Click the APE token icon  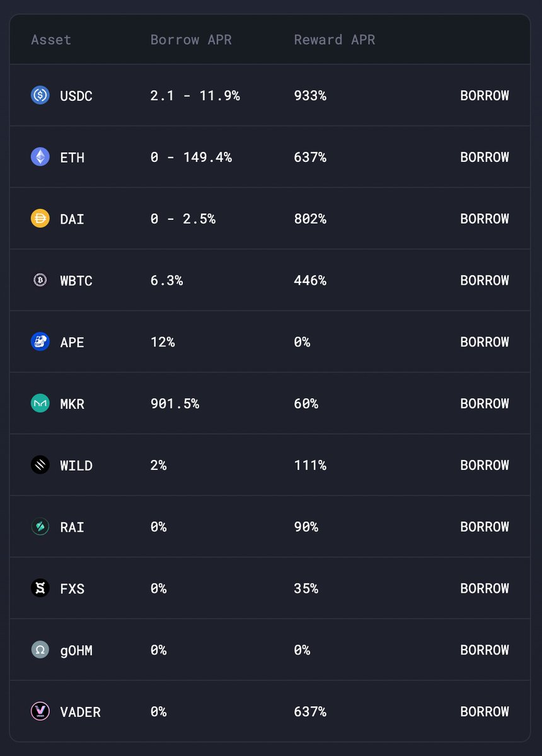pos(40,341)
